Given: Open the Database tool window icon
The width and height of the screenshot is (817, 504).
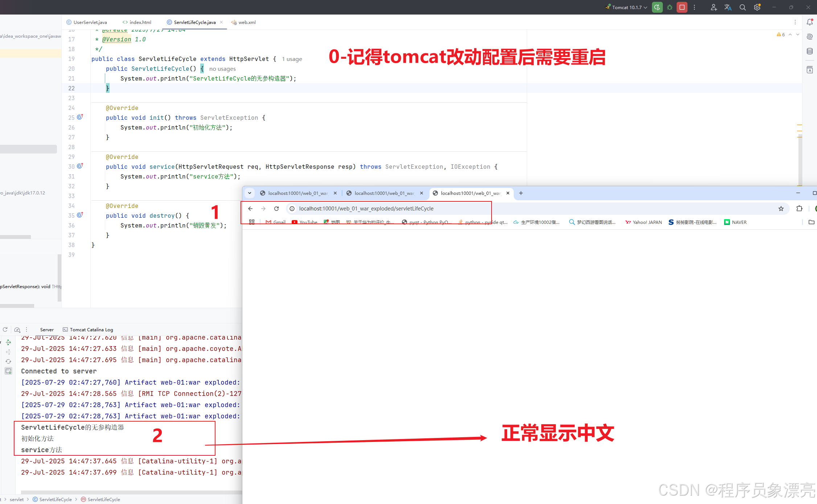Looking at the screenshot, I should 810,51.
